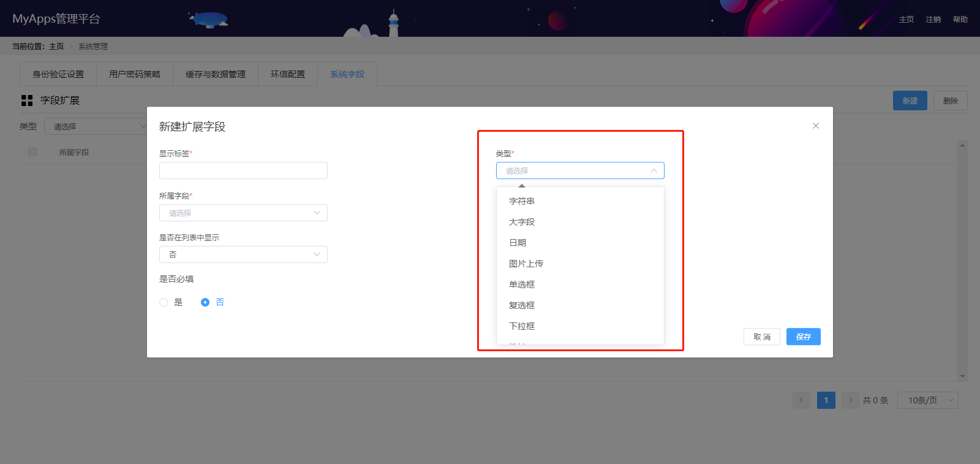Image resolution: width=980 pixels, height=464 pixels.
Task: Switch to the 用户密码策略 tab
Action: pyautogui.click(x=135, y=74)
